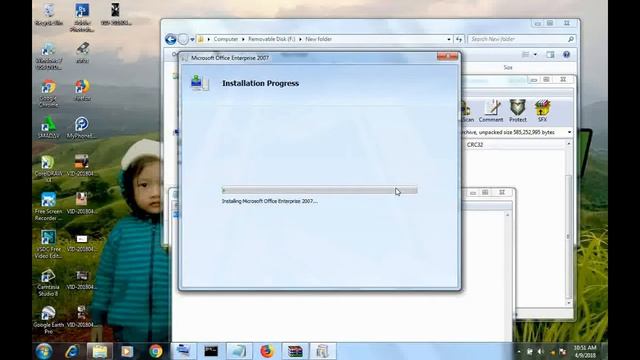
Task: Open Google Chrome from the taskbar
Action: (155, 351)
